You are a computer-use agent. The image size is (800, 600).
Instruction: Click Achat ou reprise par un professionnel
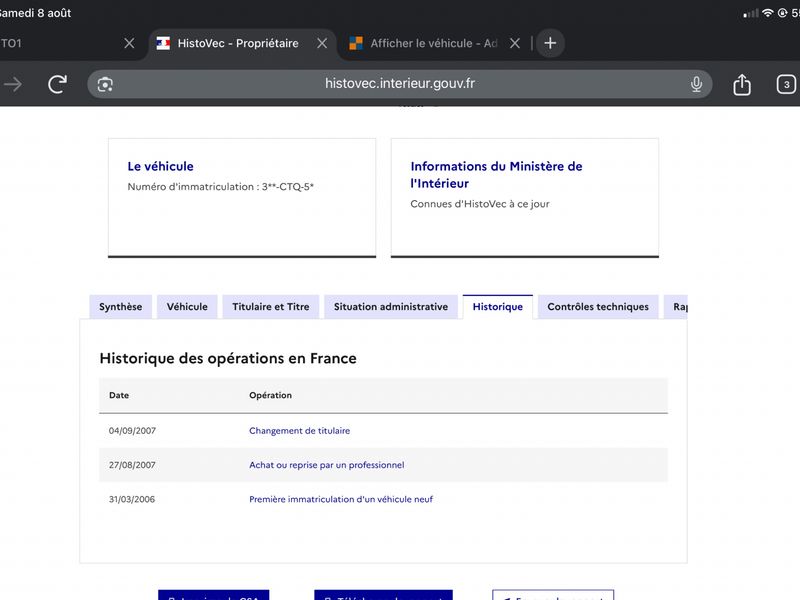[x=327, y=465]
